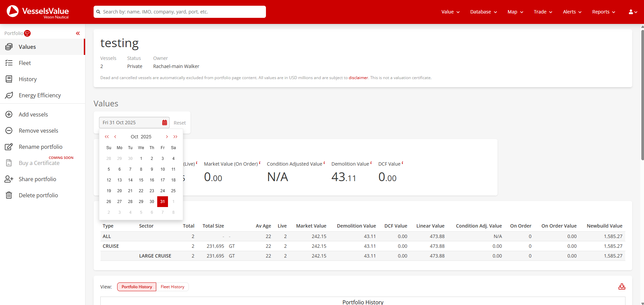Click the Share portfolio icon
Image resolution: width=644 pixels, height=305 pixels.
(x=9, y=179)
